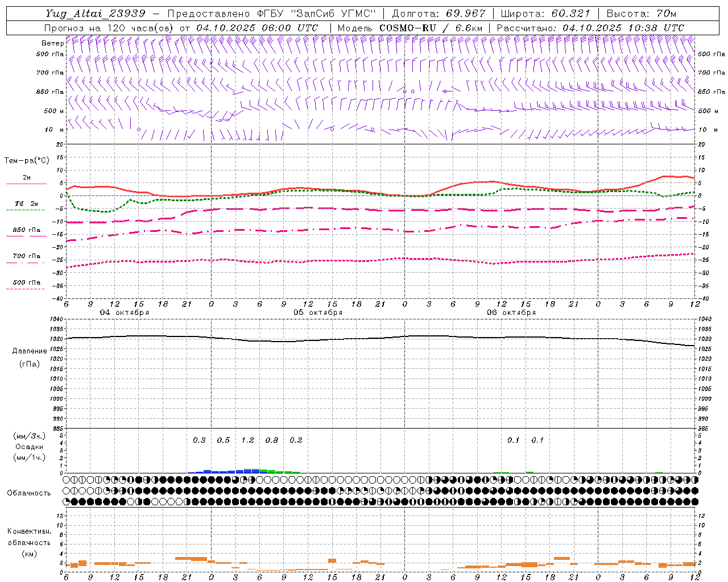
Task: Click the Конвективн. panel label
Action: click(x=29, y=531)
